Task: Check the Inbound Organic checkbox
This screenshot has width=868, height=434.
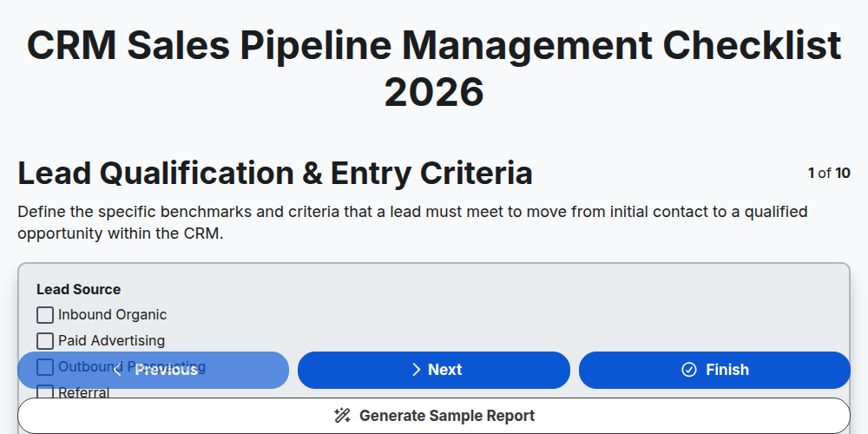Action: pos(45,315)
